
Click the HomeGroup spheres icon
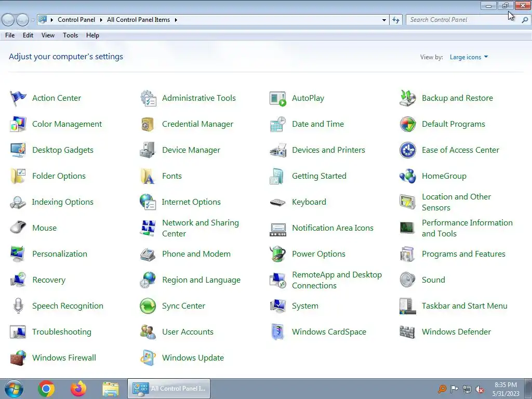point(408,176)
